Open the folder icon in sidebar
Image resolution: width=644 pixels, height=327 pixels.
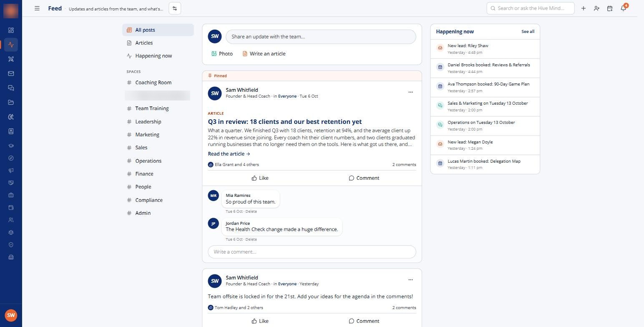11,102
